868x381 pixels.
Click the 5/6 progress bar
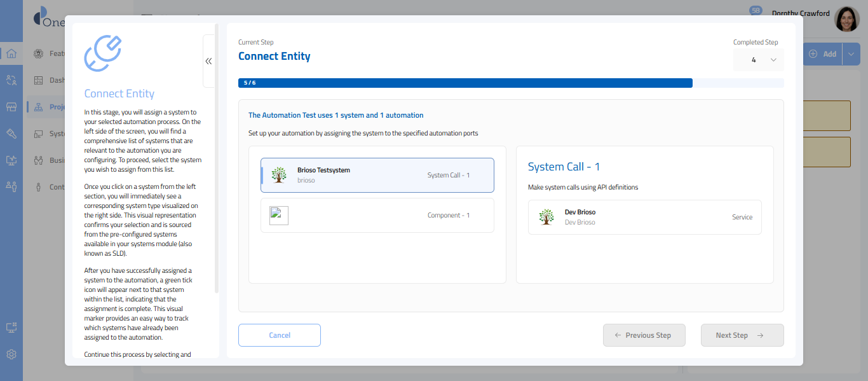click(x=465, y=83)
